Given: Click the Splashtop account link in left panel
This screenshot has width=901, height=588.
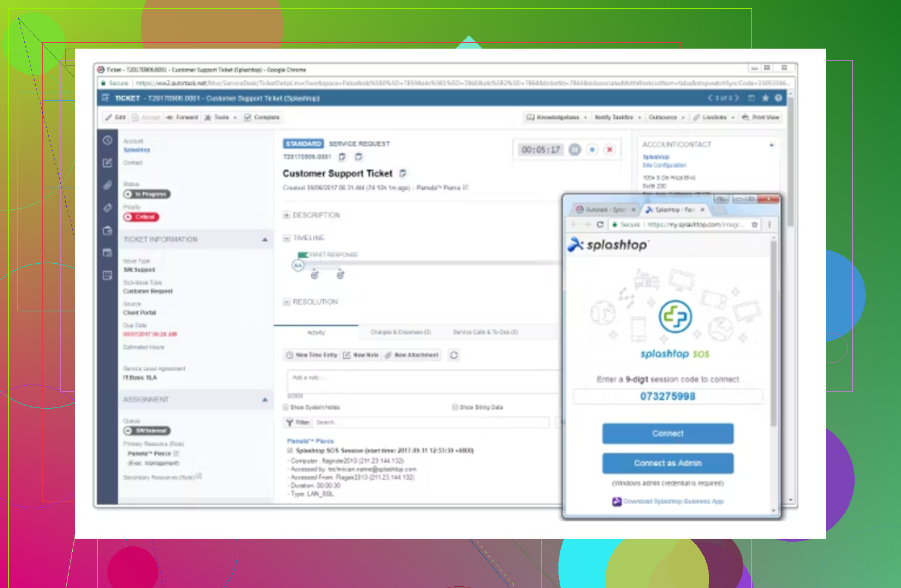Looking at the screenshot, I should [x=137, y=150].
